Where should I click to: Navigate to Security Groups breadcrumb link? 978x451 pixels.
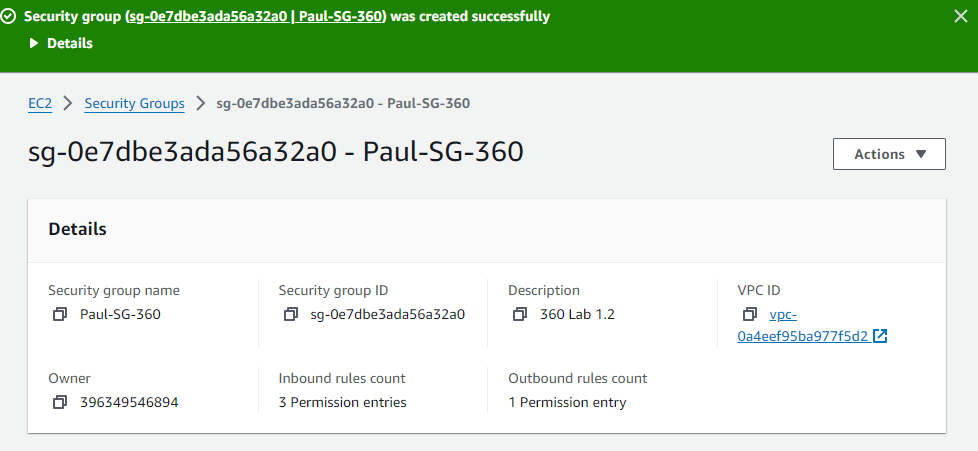(x=134, y=103)
